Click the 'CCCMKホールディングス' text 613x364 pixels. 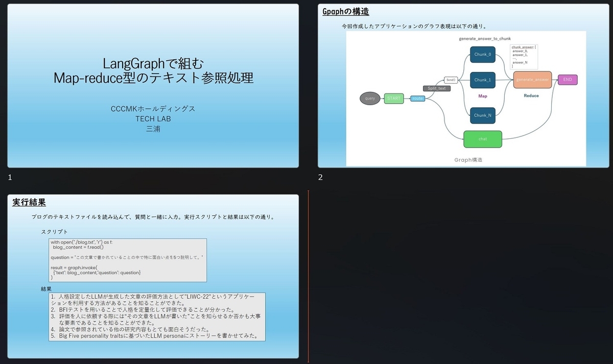[x=153, y=109]
